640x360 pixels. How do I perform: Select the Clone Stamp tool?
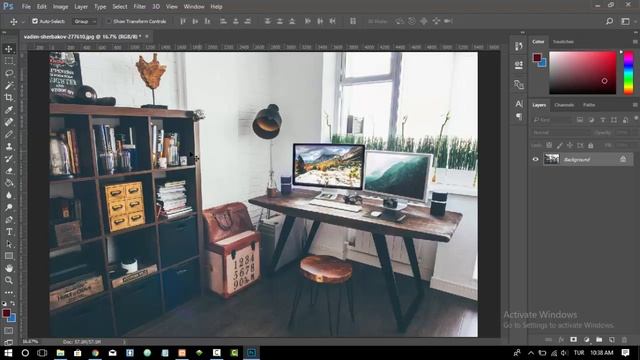(x=9, y=147)
